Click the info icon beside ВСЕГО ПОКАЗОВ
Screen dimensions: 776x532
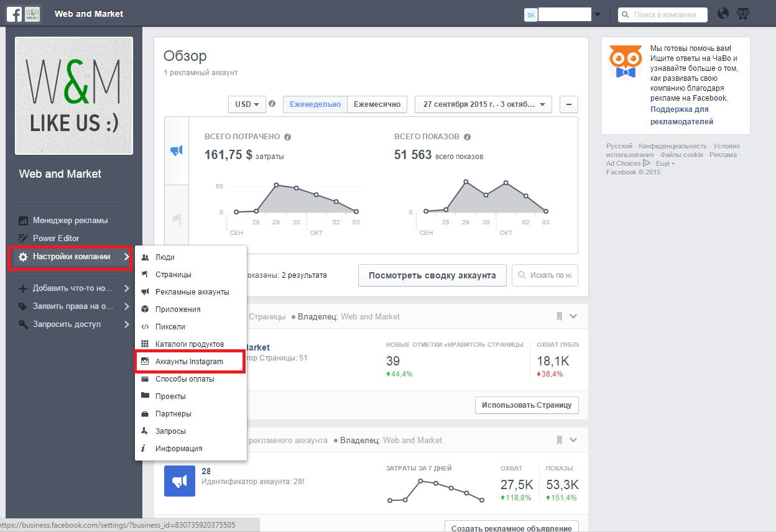[467, 137]
